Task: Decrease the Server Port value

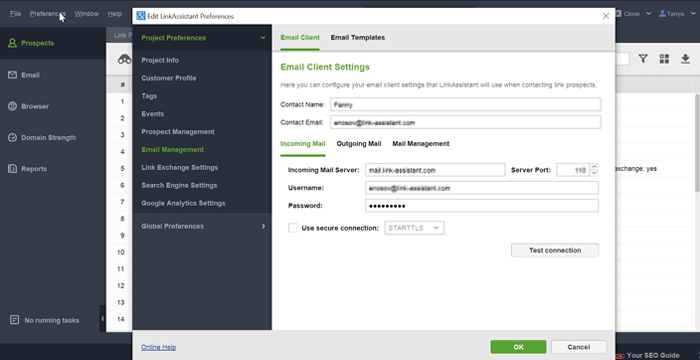Action: 594,173
